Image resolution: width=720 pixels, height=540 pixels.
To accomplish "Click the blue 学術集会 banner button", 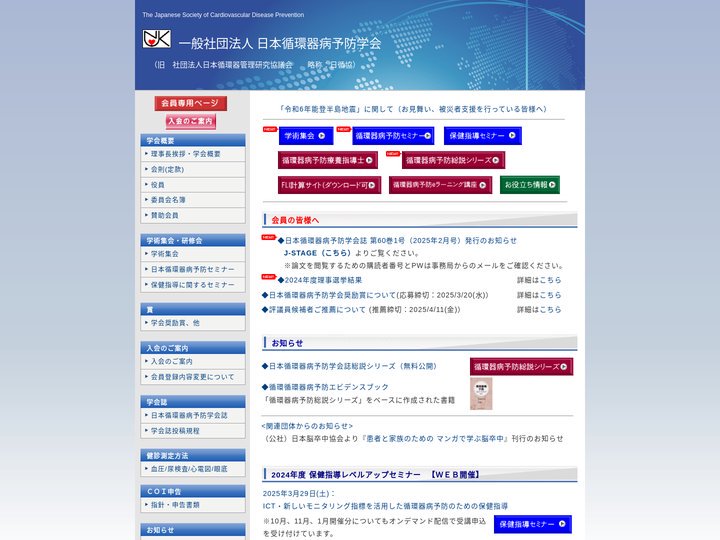I will (x=306, y=136).
